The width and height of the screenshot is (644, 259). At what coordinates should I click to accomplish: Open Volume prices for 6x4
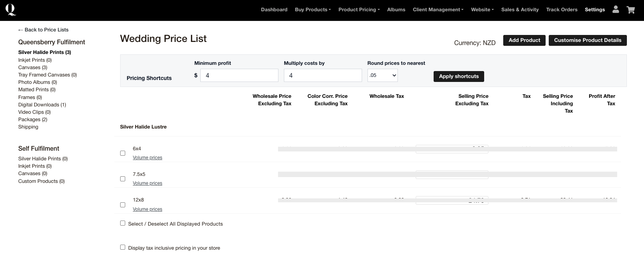tap(147, 158)
